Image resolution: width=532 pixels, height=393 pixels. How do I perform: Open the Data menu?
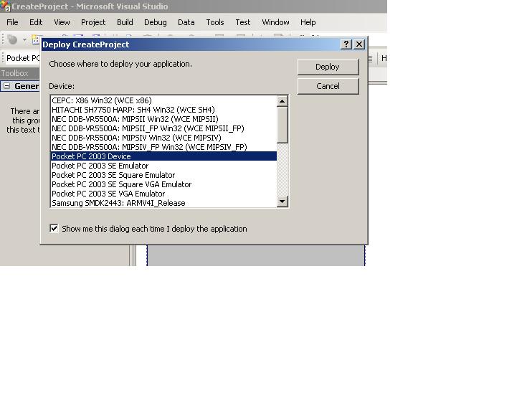click(x=186, y=22)
